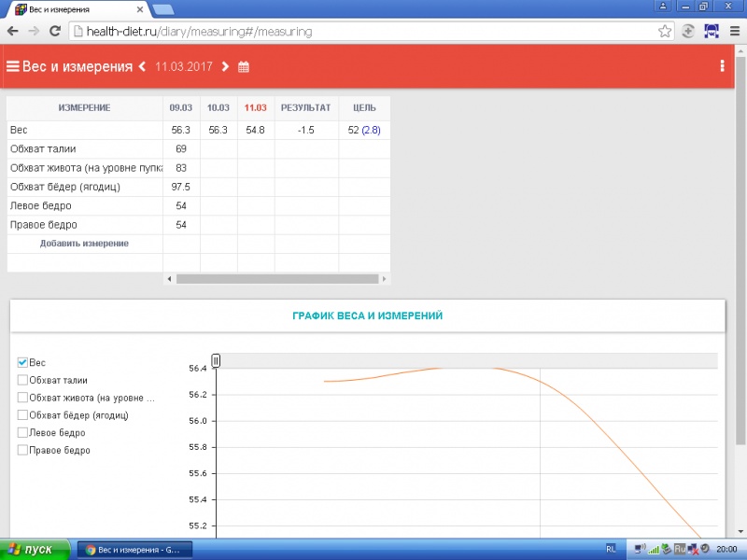Open the calendar date picker icon
The width and height of the screenshot is (747, 560).
(x=244, y=67)
